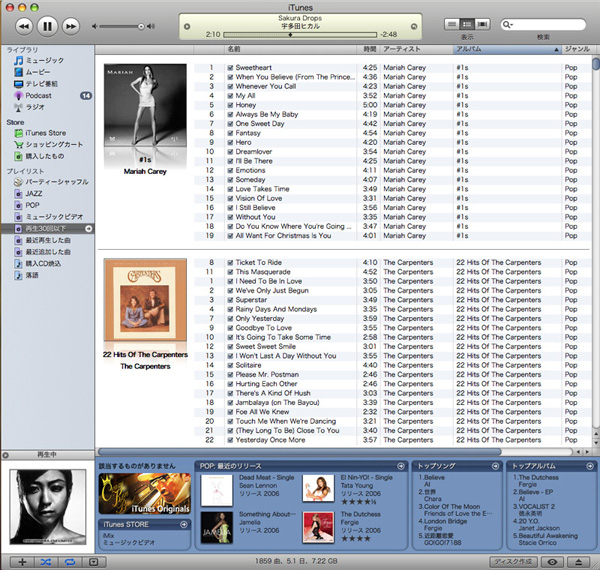600x570 pixels.
Task: Pause playback with the pause button
Action: click(x=47, y=26)
